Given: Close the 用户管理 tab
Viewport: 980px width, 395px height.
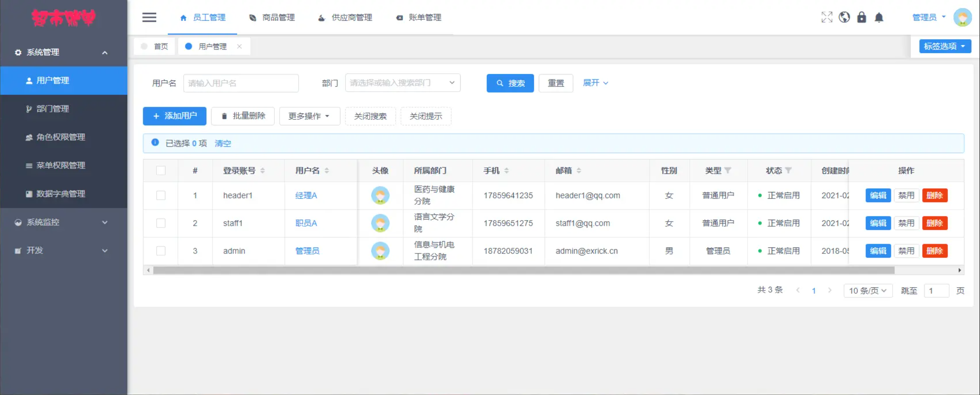Looking at the screenshot, I should click(239, 46).
